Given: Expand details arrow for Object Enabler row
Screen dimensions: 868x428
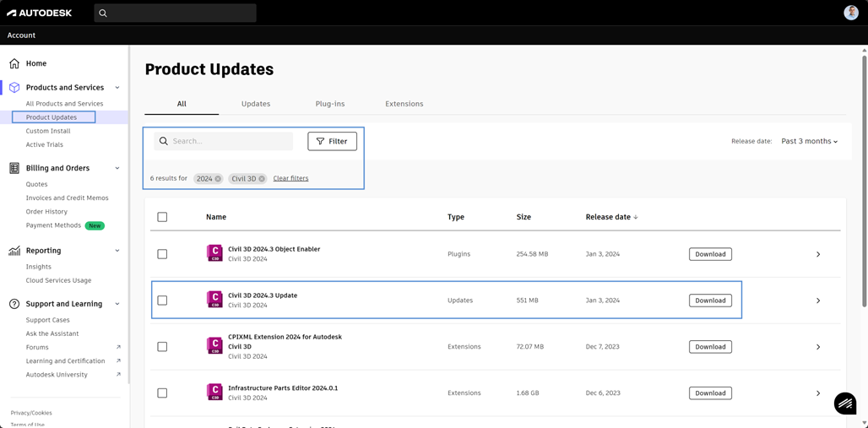Looking at the screenshot, I should (818, 254).
